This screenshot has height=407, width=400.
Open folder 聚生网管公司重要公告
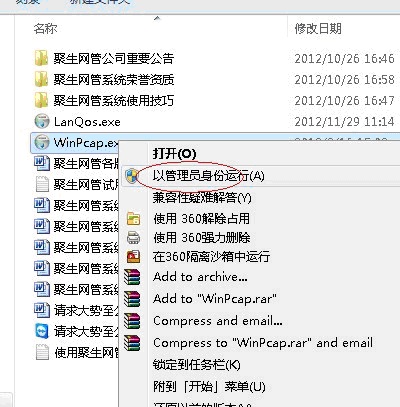click(114, 59)
